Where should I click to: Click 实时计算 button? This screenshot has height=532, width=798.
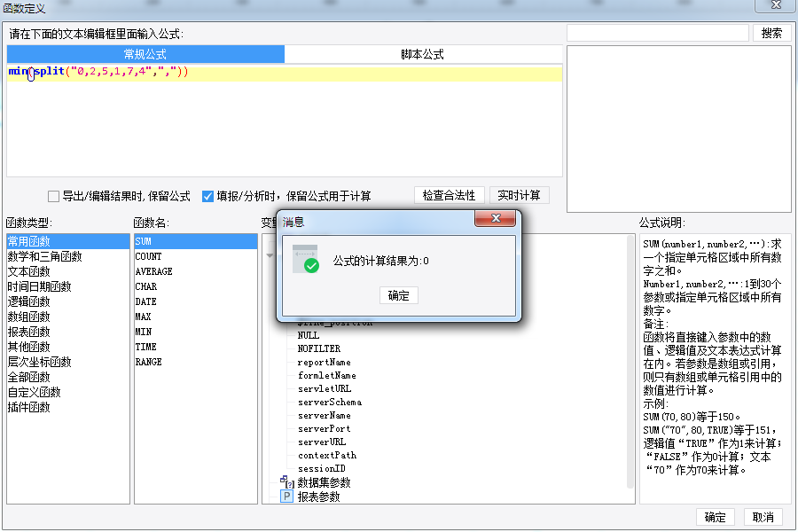coord(519,195)
